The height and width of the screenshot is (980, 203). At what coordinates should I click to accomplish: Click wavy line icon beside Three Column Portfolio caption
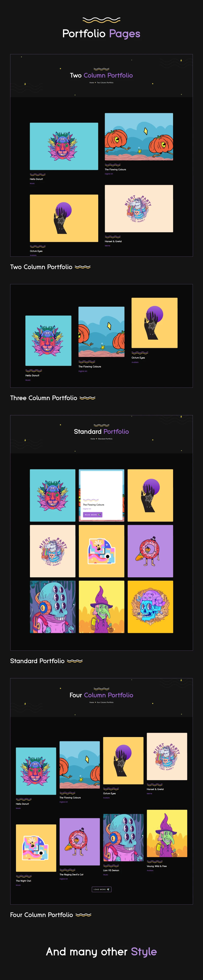[x=88, y=398]
